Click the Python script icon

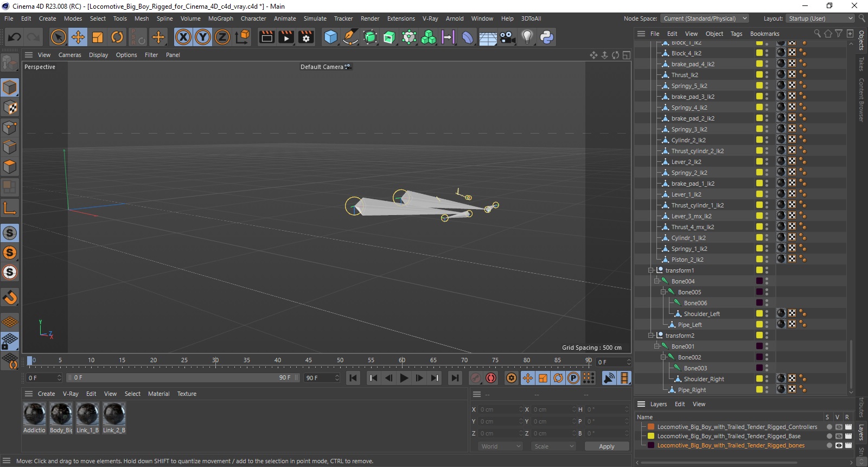547,37
